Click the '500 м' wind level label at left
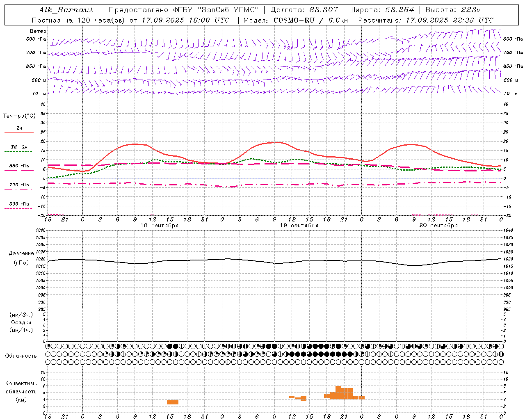Viewport: 525px width, 420px height. (39, 80)
